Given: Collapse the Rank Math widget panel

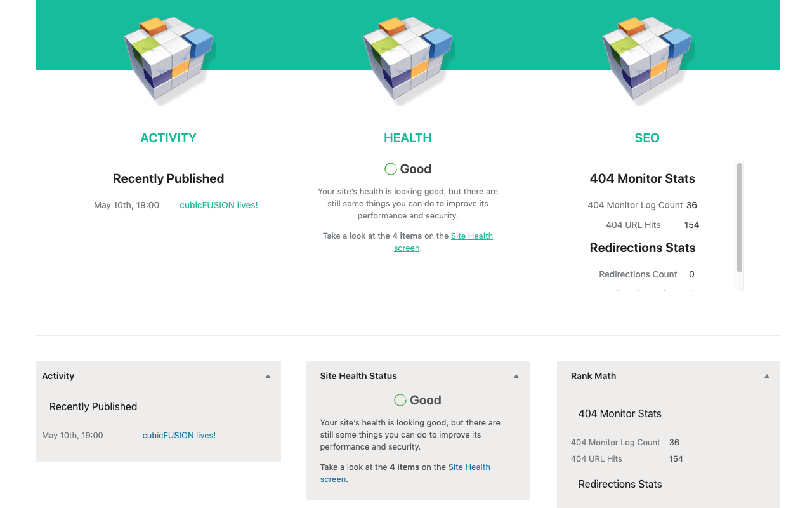Looking at the screenshot, I should (x=766, y=376).
